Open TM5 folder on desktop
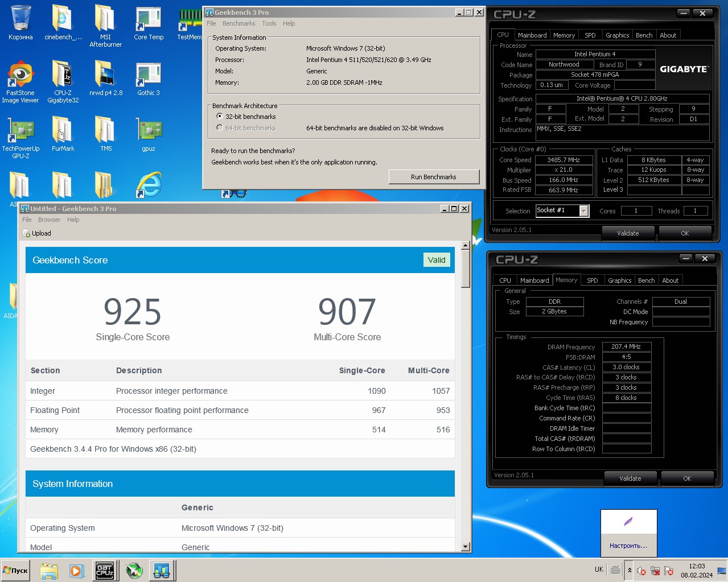This screenshot has height=582, width=728. pyautogui.click(x=105, y=134)
